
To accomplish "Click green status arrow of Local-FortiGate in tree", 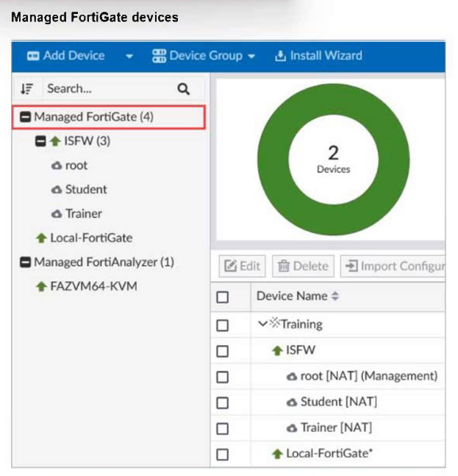I will tap(41, 238).
